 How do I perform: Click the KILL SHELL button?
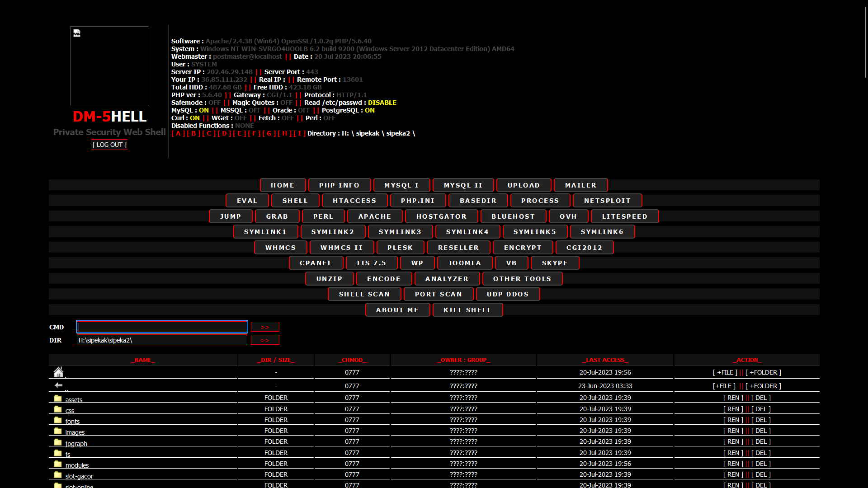point(468,310)
